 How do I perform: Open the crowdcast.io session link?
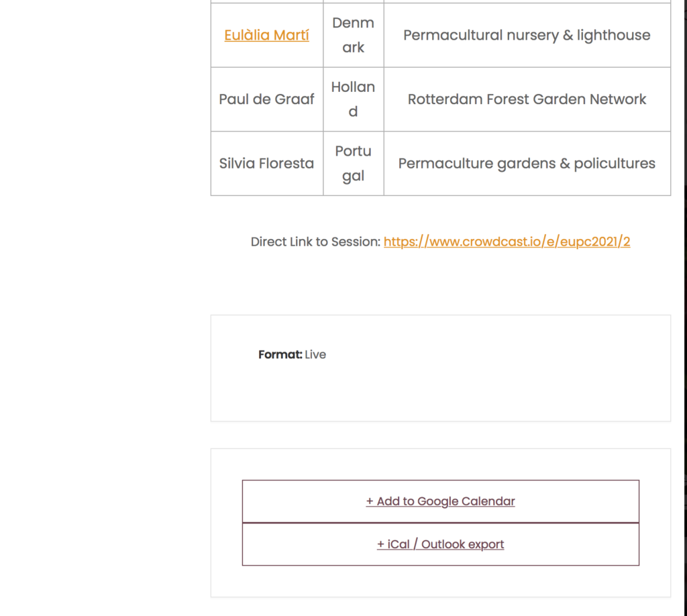(507, 242)
